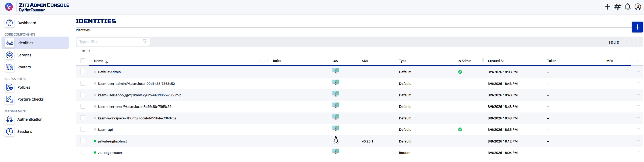Go to Routers page
Image resolution: width=644 pixels, height=162 pixels.
pyautogui.click(x=24, y=67)
